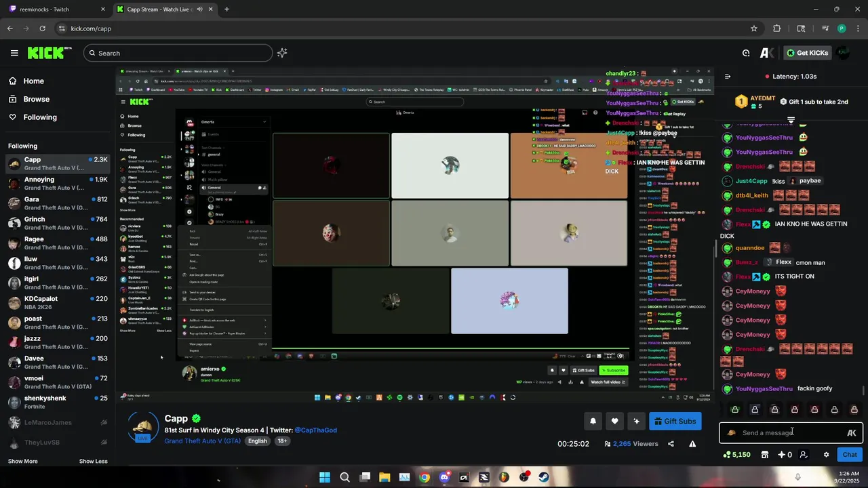Open the profile avatar menu
Viewport: 868px width, 488px height.
[x=843, y=53]
